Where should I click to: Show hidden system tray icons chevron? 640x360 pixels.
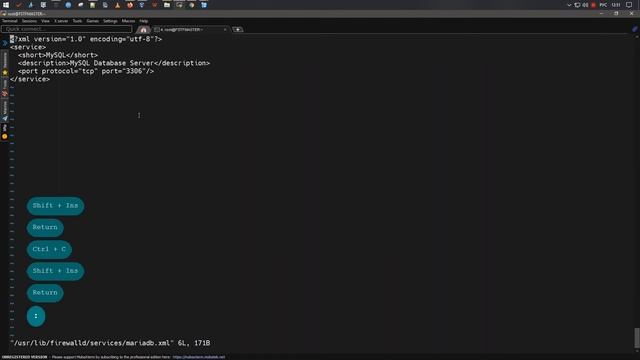569,5
